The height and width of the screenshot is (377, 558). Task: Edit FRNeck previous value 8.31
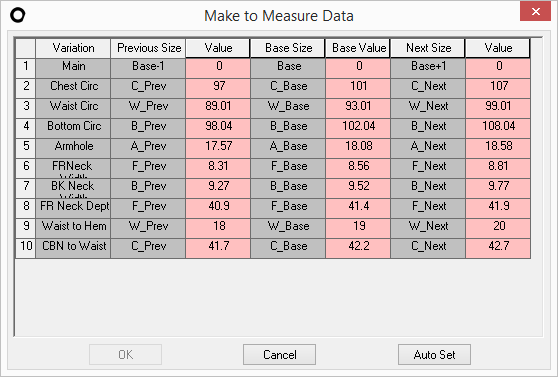(218, 166)
